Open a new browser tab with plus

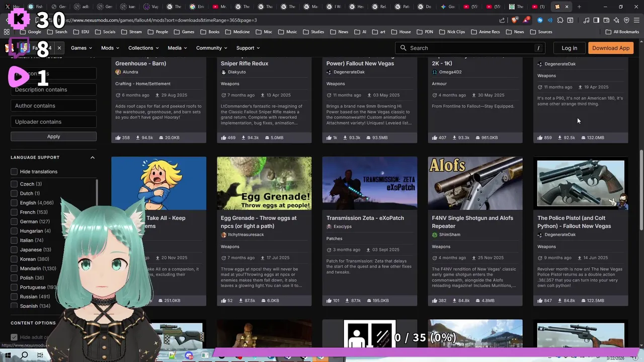[579, 7]
